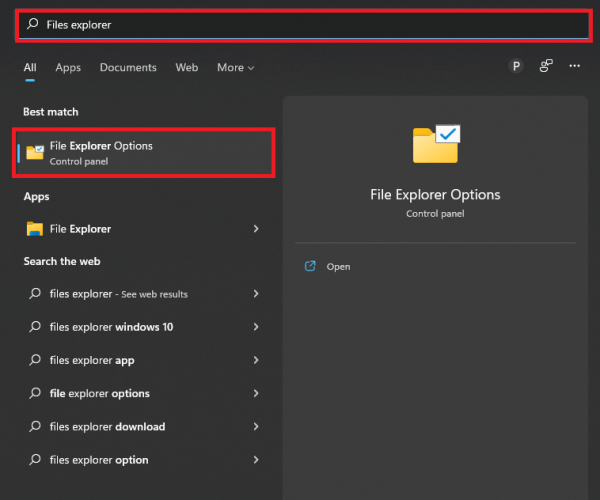Click Open in the right details pane
The height and width of the screenshot is (500, 600).
pos(338,267)
